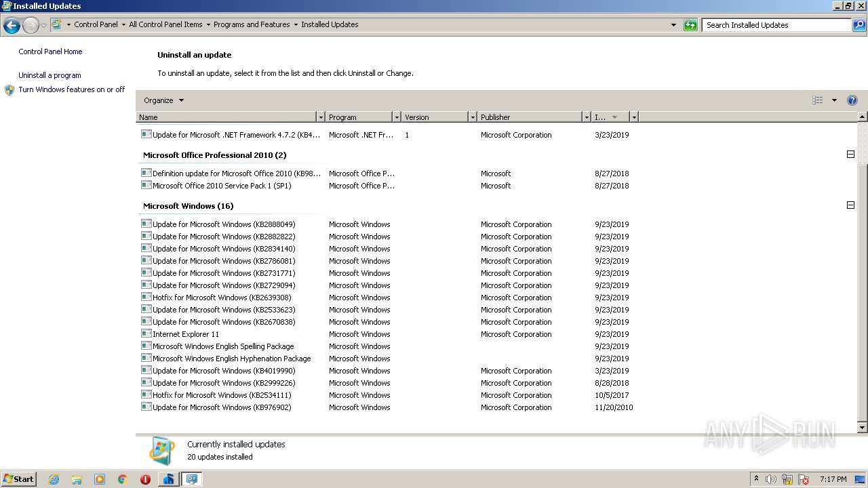
Task: Select Hotfix KB2534111
Action: click(x=387, y=395)
